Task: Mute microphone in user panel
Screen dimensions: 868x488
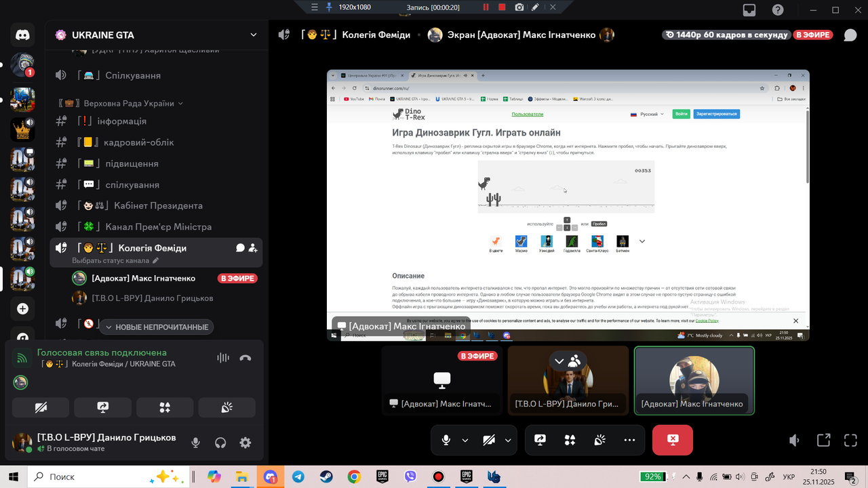Action: tap(195, 443)
